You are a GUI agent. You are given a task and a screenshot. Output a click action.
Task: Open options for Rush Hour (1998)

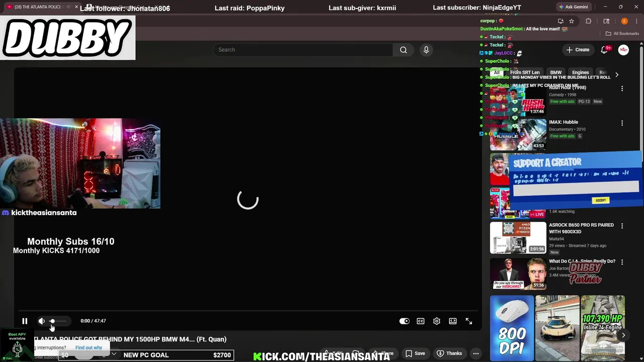(622, 88)
